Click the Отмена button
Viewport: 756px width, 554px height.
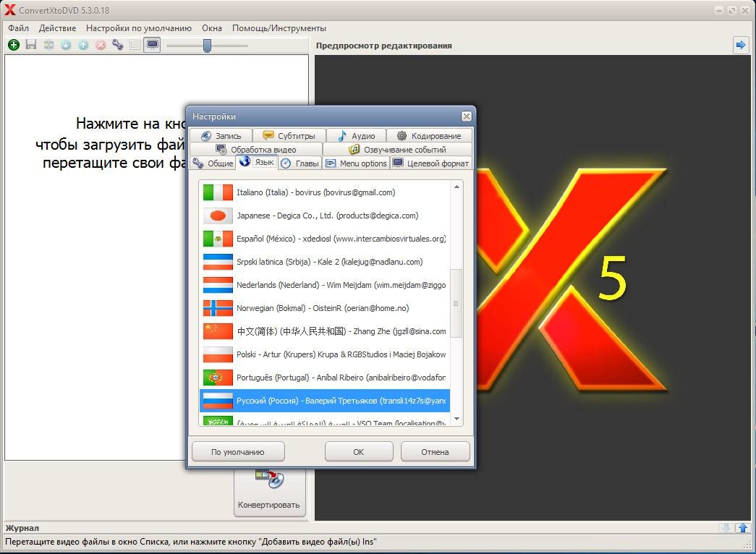pos(435,452)
